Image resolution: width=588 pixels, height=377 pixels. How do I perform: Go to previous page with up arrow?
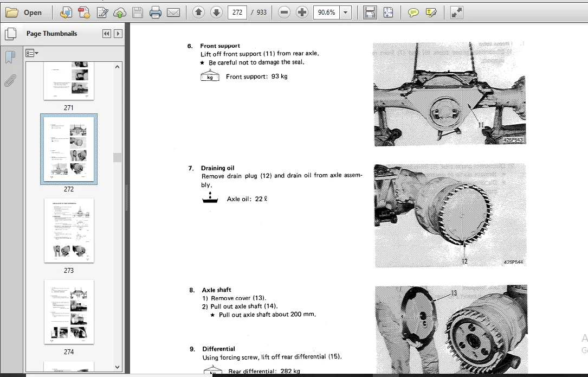click(x=199, y=12)
